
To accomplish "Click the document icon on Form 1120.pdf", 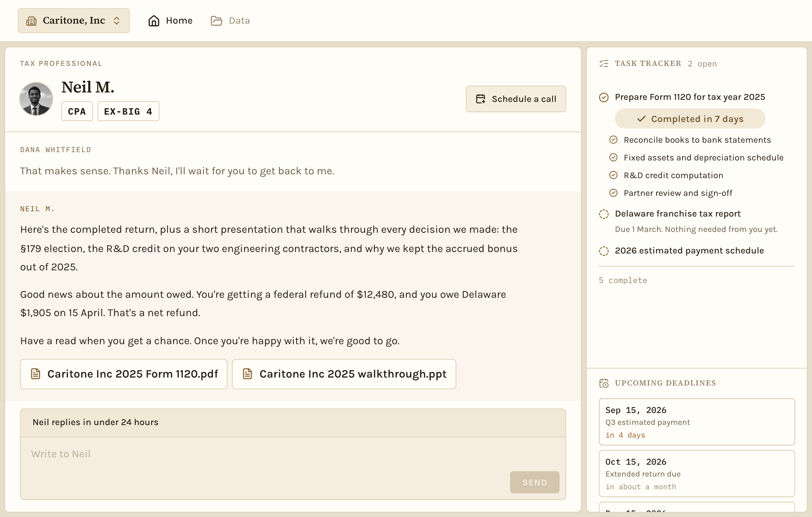I will 35,374.
